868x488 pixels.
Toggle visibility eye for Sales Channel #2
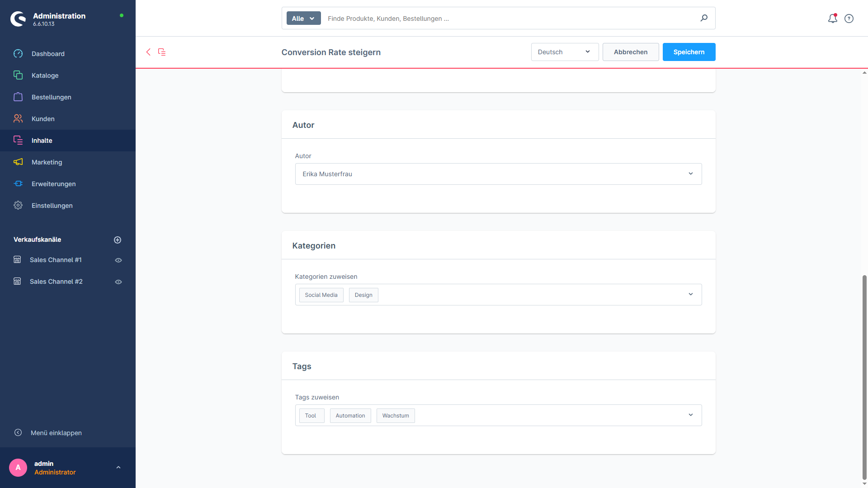tap(118, 282)
